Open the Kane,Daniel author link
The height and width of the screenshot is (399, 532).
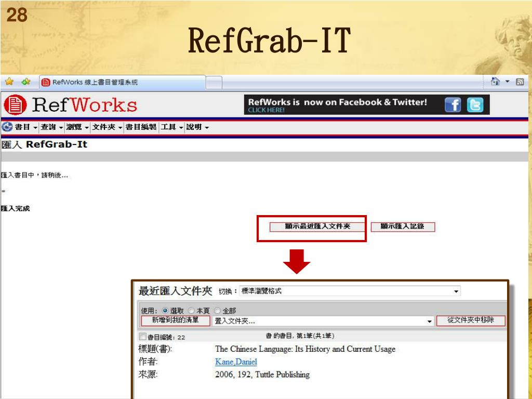click(236, 362)
